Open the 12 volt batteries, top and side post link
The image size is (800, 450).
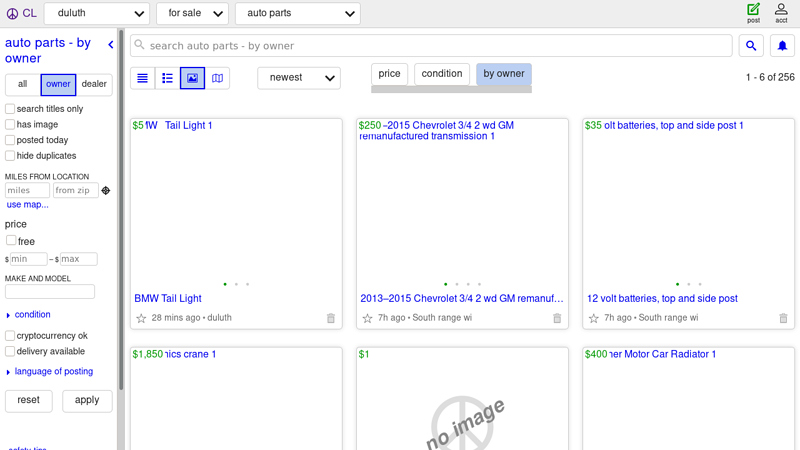(662, 298)
